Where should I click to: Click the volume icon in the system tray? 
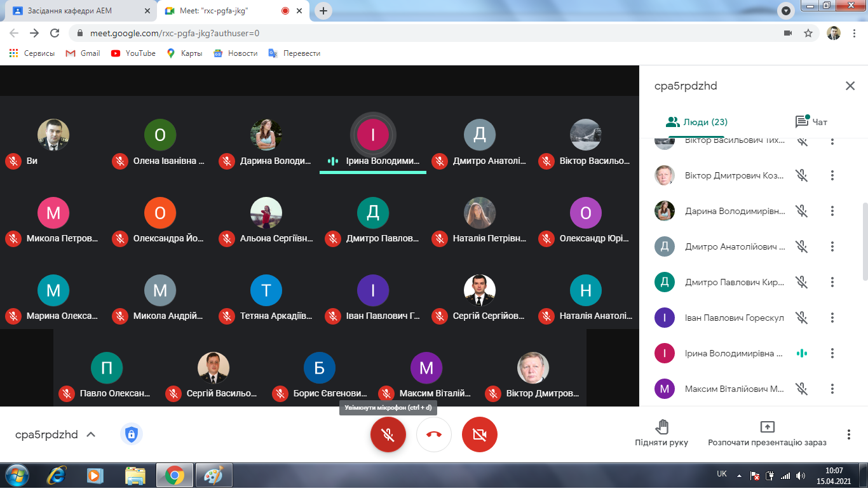pyautogui.click(x=801, y=475)
